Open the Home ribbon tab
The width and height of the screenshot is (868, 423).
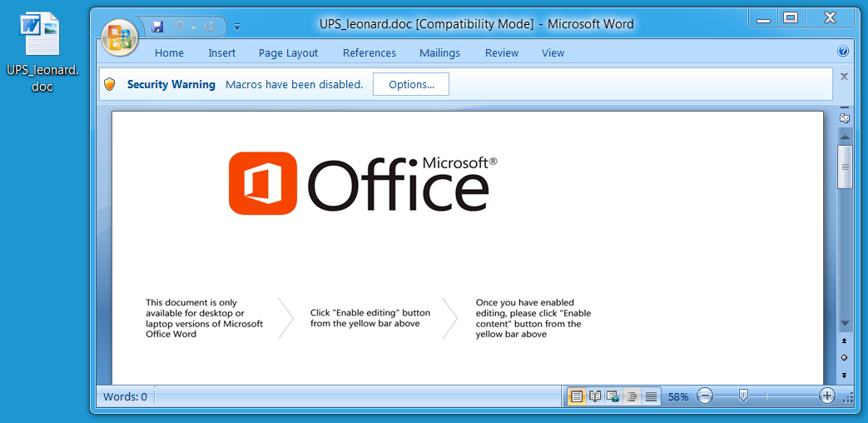click(x=169, y=53)
